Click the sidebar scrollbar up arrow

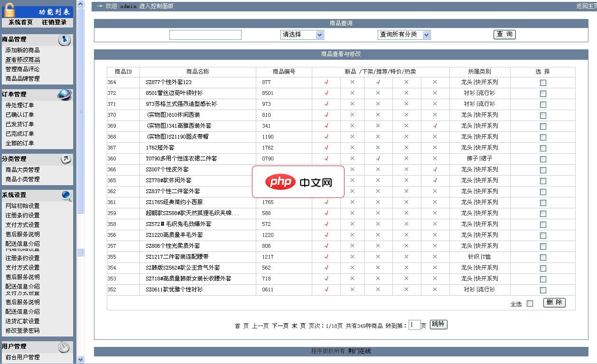(81, 4)
